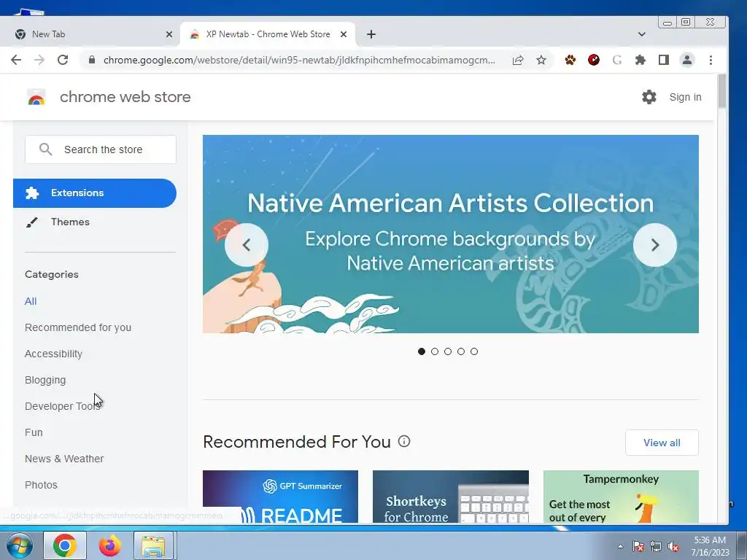Open the Developer Tools category
The height and width of the screenshot is (560, 747).
[63, 406]
